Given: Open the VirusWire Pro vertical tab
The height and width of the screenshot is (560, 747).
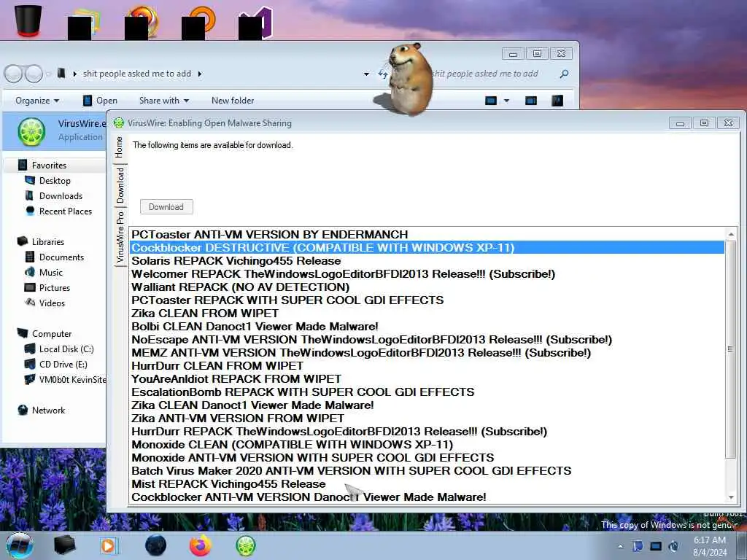Looking at the screenshot, I should point(120,237).
